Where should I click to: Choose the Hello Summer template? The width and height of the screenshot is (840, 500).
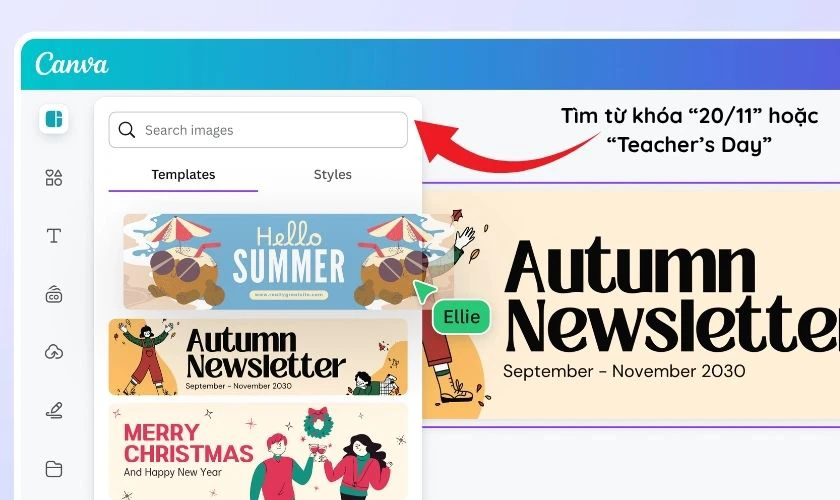(x=289, y=261)
